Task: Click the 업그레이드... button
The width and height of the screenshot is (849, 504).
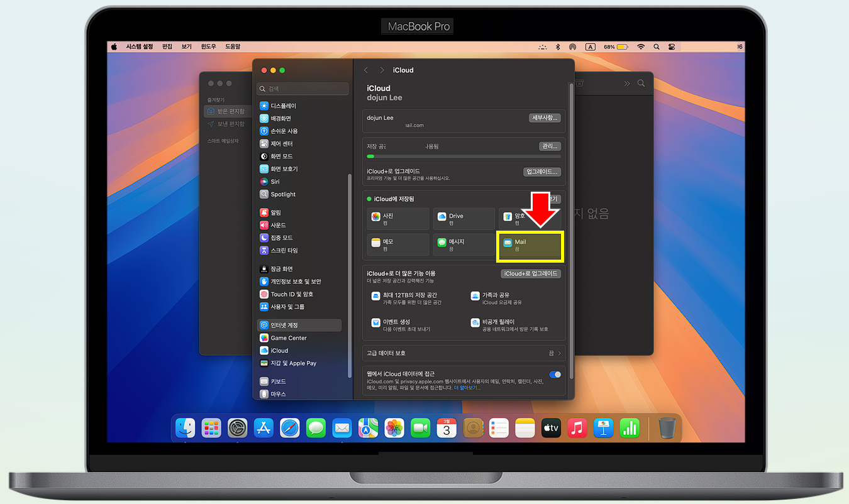Action: (542, 172)
